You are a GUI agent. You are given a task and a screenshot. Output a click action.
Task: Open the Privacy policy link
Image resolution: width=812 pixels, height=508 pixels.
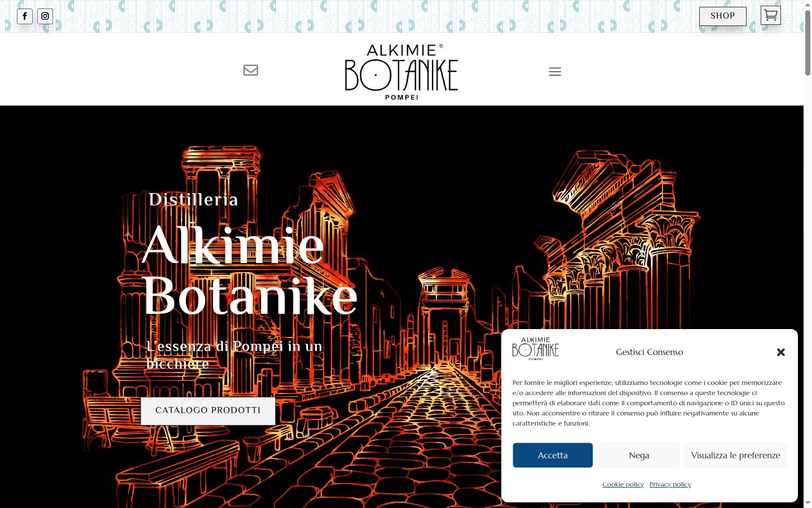click(670, 484)
